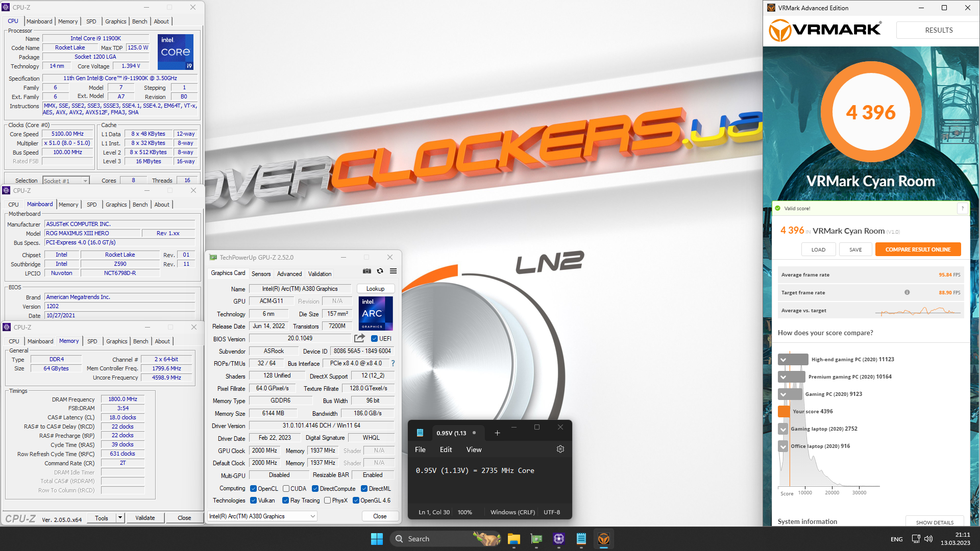Click the Notepad zoom level 100%
Viewport: 980px width, 551px height.
coord(464,512)
